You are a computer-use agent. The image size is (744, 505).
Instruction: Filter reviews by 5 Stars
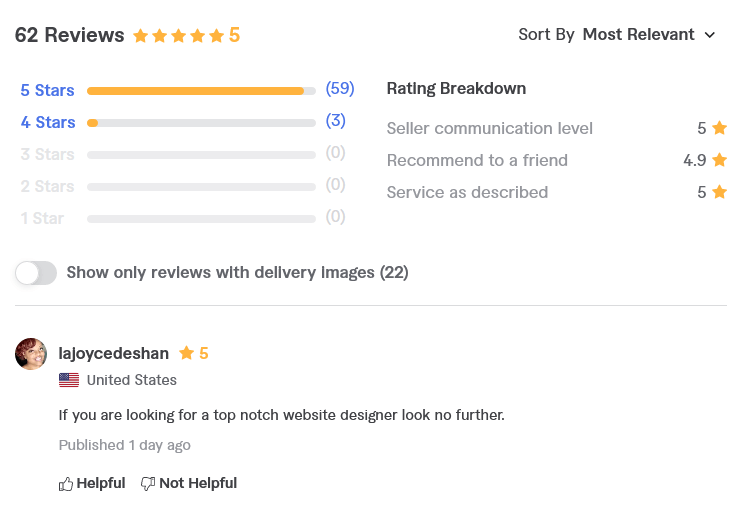(x=47, y=90)
